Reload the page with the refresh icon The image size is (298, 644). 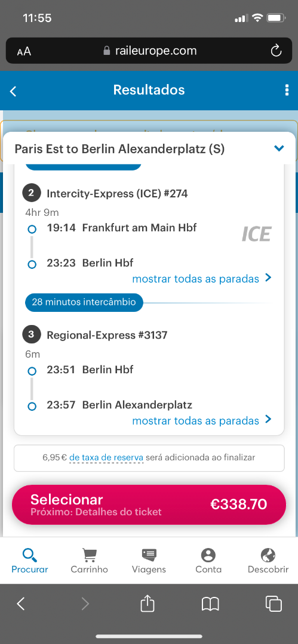pos(276,51)
